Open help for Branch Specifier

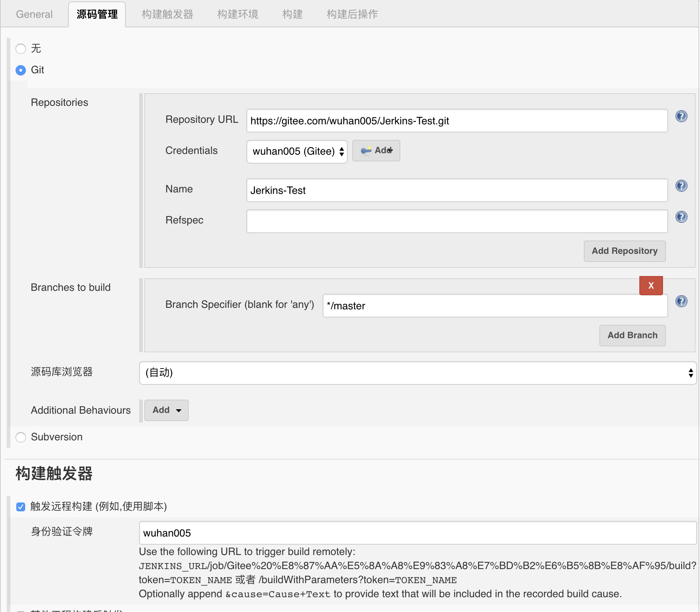tap(681, 302)
